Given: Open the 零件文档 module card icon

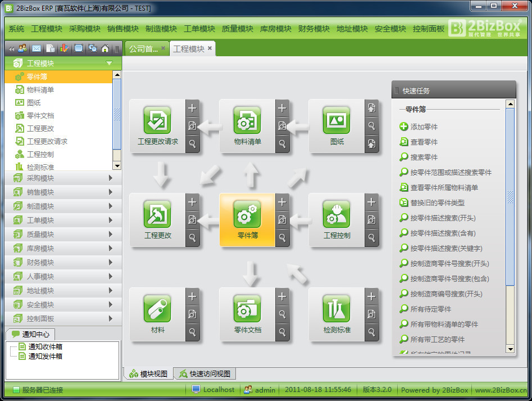Looking at the screenshot, I should click(x=247, y=309).
